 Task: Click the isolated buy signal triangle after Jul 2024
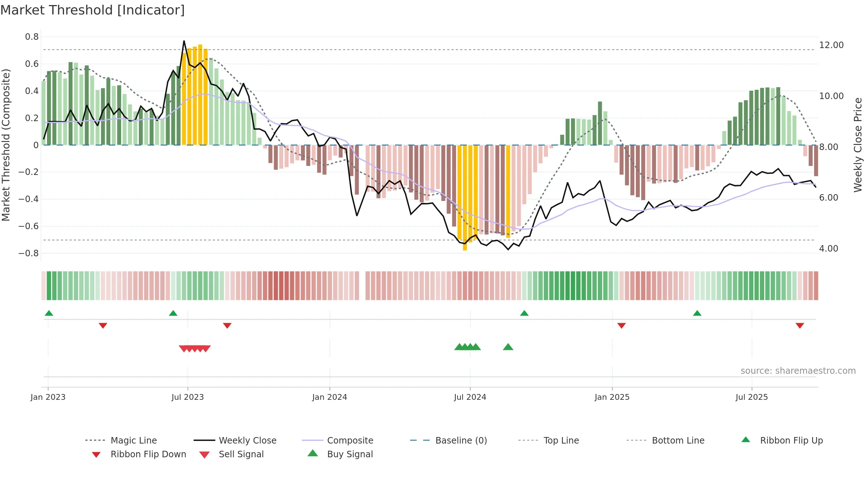tap(508, 347)
